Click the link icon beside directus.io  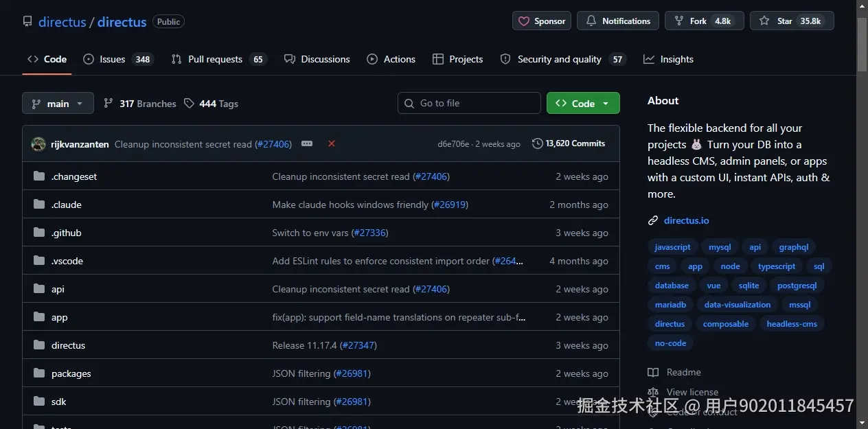pos(653,220)
